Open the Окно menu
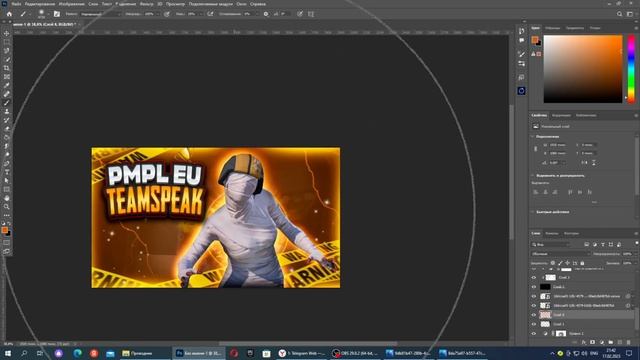Screen dimensions: 640x360 point(241,4)
